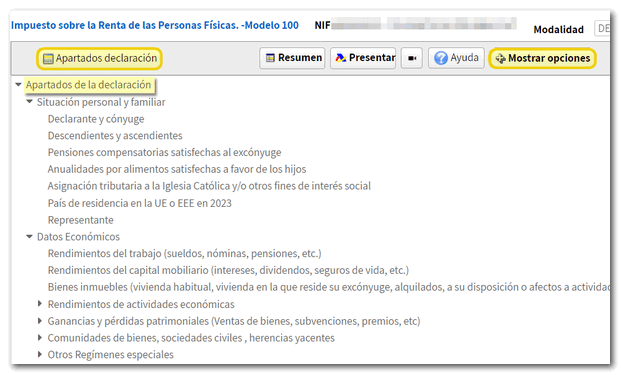The width and height of the screenshot is (621, 375).
Task: Click the Impuesto sobre la Renta Modelo 100 title
Action: (155, 25)
